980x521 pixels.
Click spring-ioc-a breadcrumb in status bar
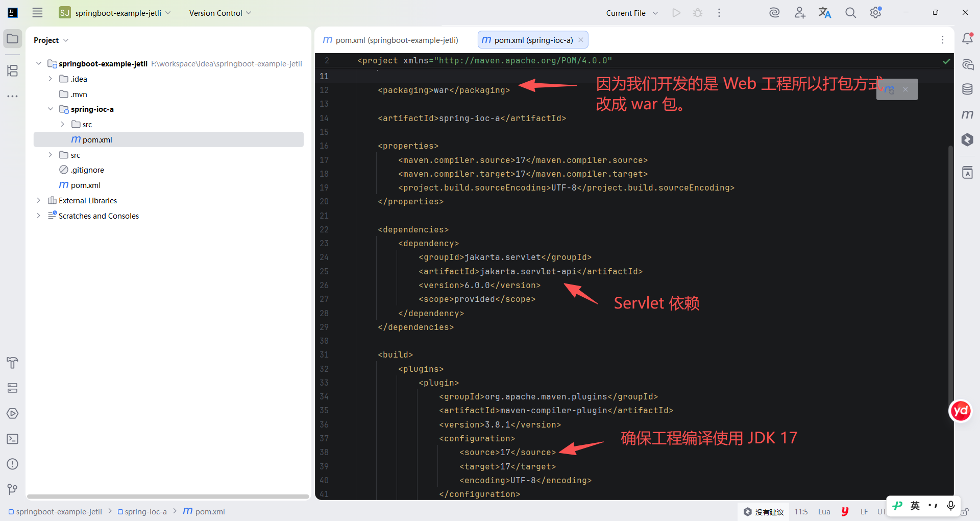pos(142,511)
